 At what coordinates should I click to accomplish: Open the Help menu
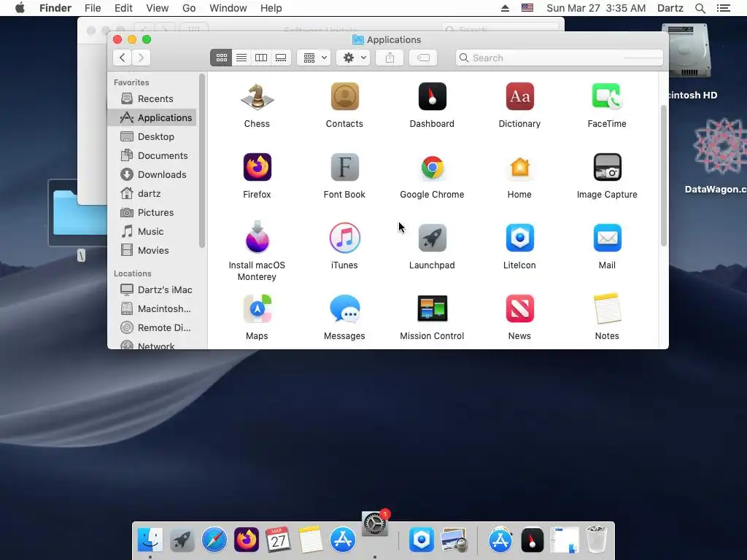click(x=271, y=8)
